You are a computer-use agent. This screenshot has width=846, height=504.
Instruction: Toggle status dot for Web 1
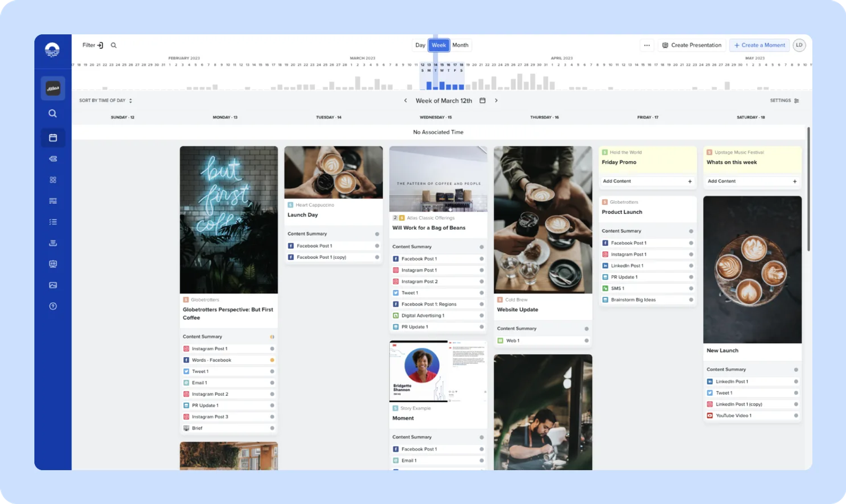[586, 341]
